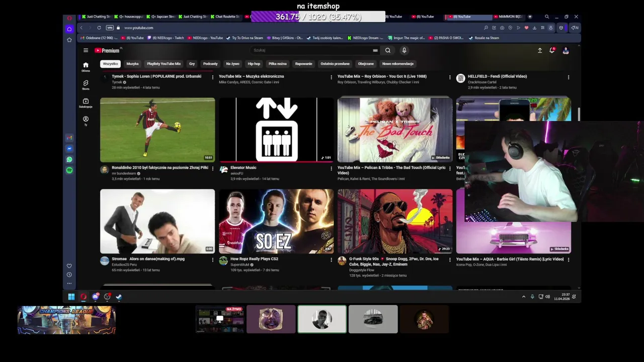Start voice search with the microphone icon

404,50
